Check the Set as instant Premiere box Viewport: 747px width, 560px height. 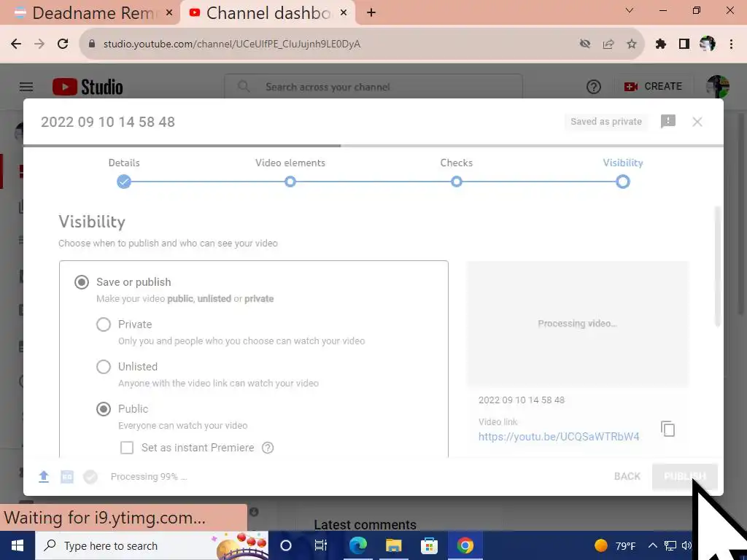(127, 448)
